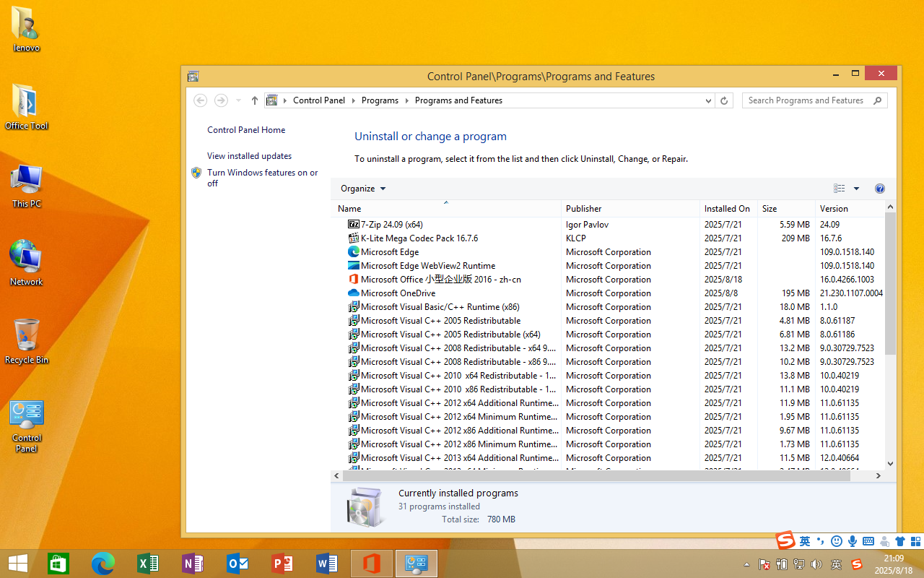This screenshot has width=924, height=578.
Task: Click the Refresh button in address bar
Action: coord(724,101)
